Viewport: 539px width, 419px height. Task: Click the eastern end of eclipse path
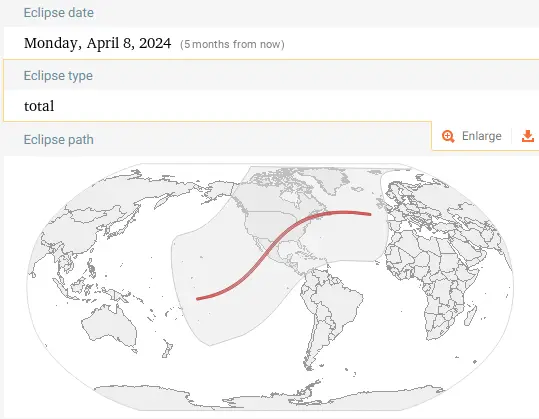point(370,214)
